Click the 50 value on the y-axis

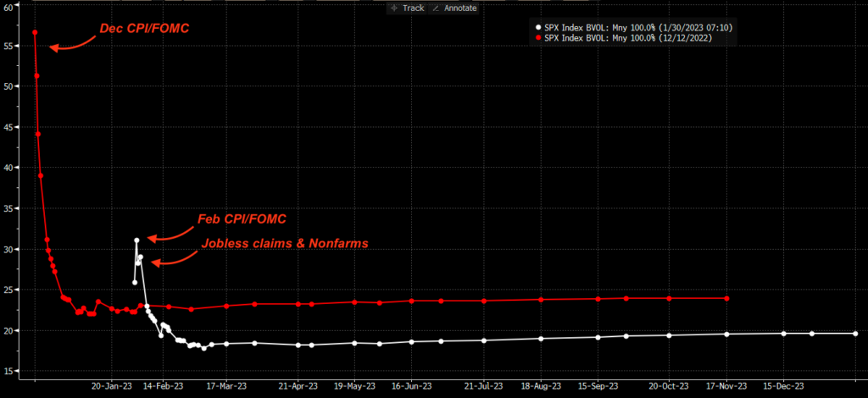10,86
